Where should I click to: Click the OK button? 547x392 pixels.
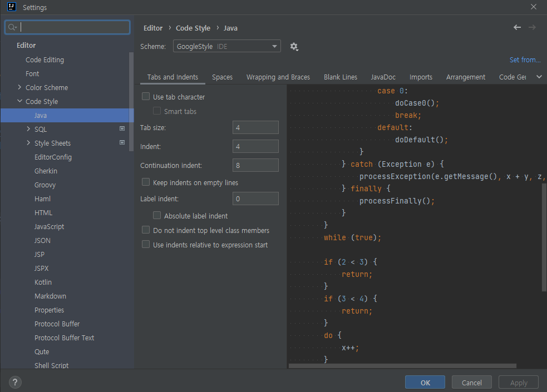click(x=425, y=382)
